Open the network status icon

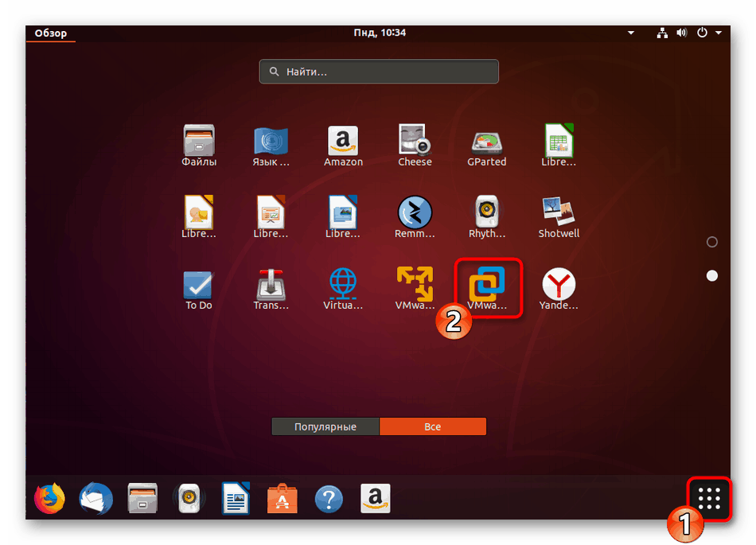662,33
